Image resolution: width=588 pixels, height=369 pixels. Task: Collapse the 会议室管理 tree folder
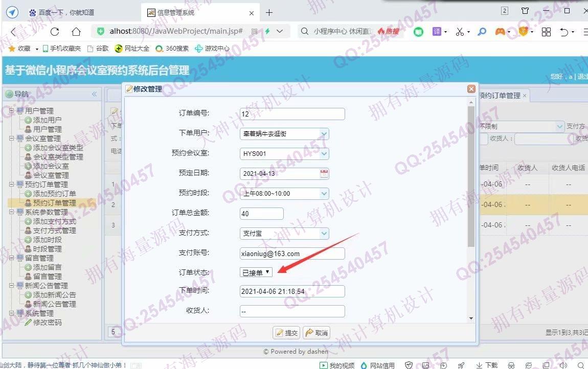12,139
